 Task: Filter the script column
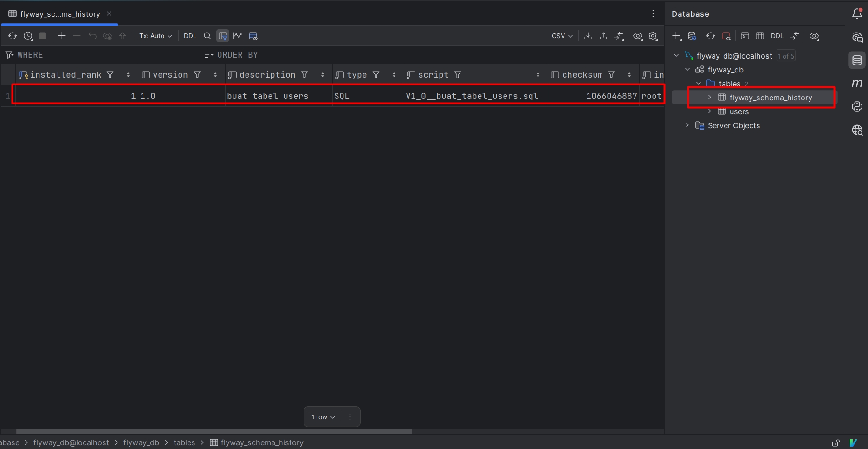458,75
